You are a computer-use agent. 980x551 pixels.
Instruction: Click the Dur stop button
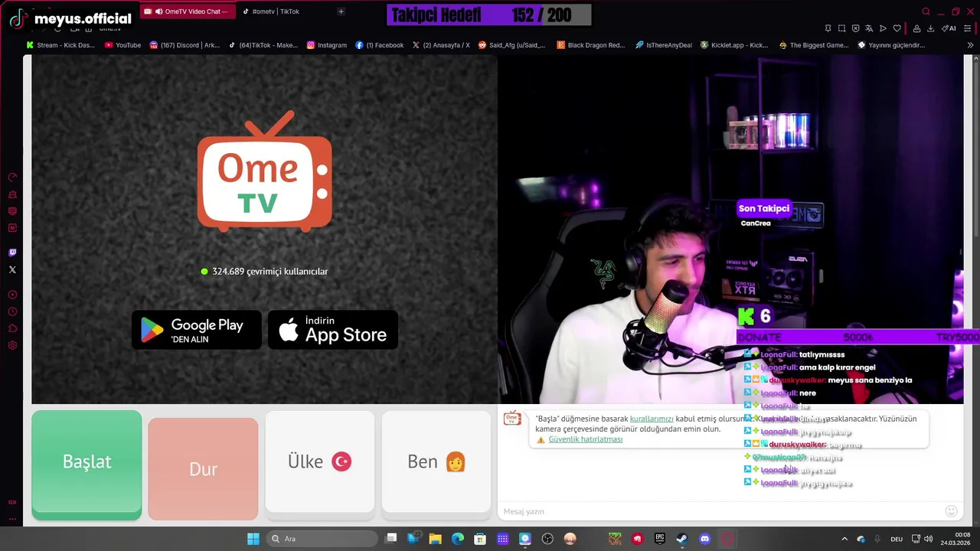click(x=203, y=469)
